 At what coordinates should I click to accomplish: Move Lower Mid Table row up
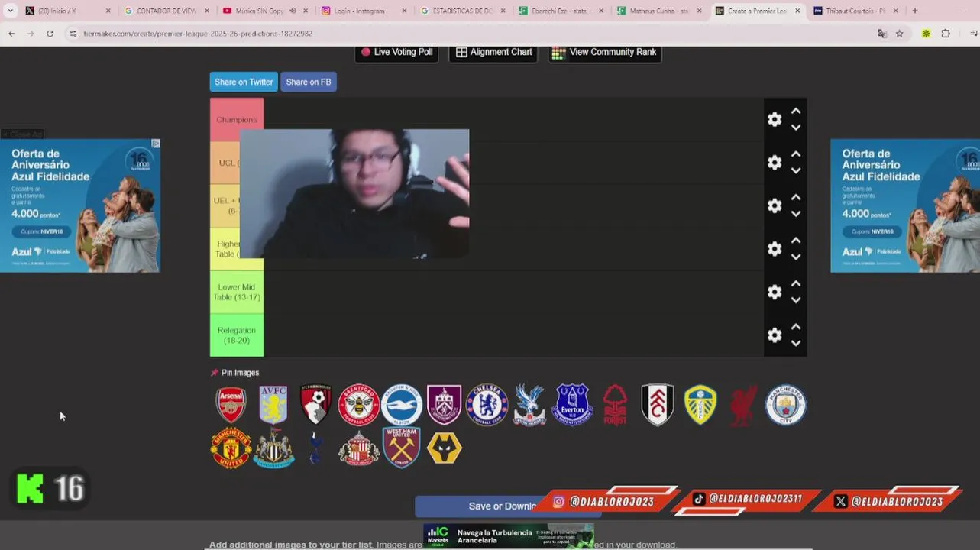tap(796, 283)
